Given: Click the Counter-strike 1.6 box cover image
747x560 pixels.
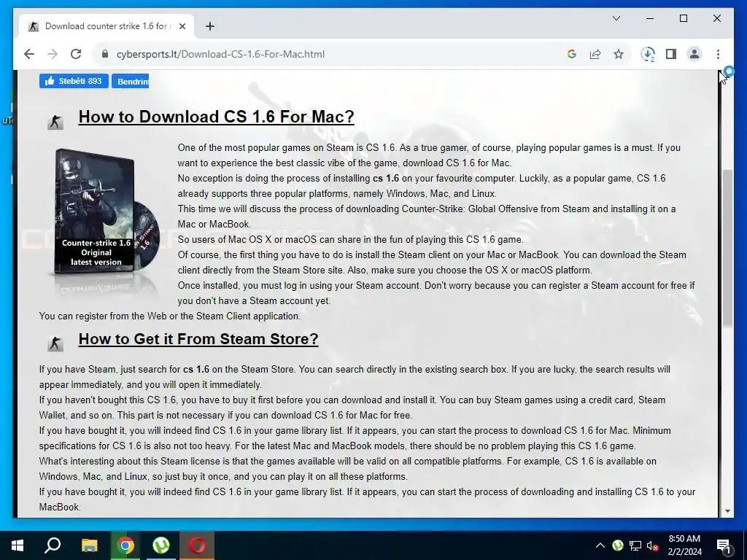Looking at the screenshot, I should (105, 212).
